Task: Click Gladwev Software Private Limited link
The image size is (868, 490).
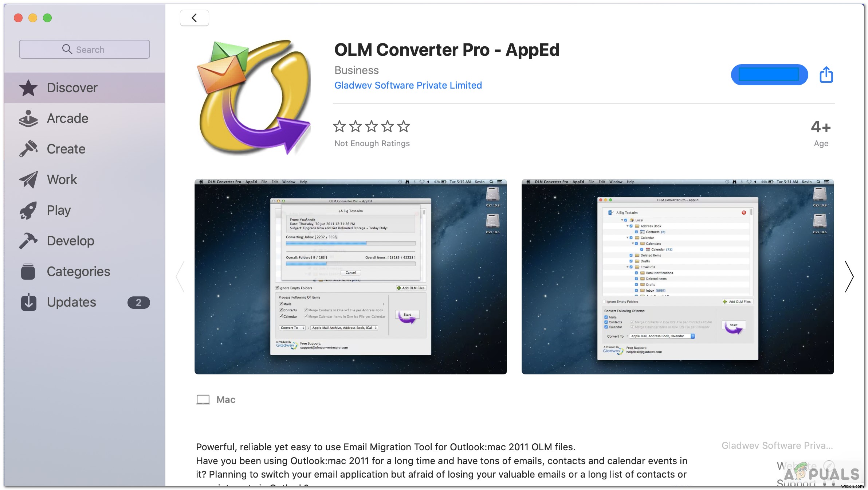Action: pos(408,85)
